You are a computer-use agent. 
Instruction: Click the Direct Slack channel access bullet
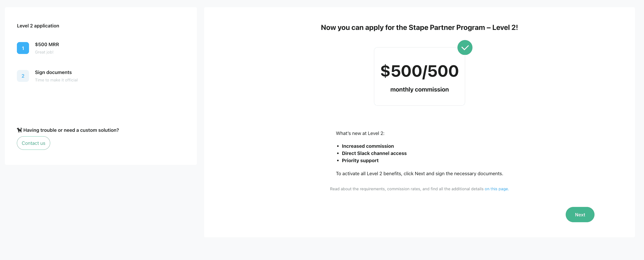374,153
